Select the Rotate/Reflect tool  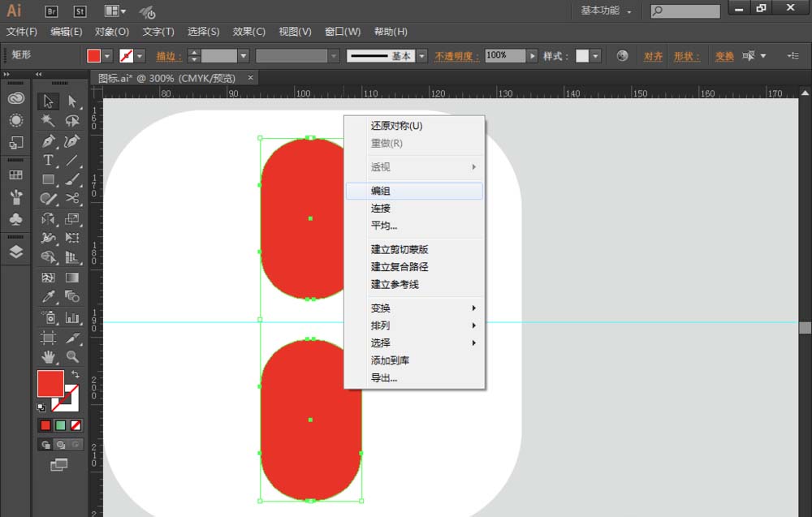[x=48, y=218]
